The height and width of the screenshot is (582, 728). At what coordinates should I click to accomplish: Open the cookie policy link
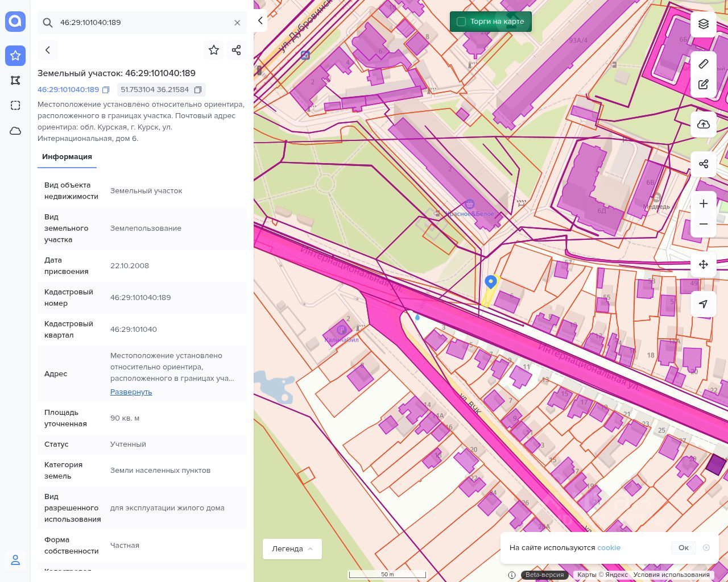click(x=609, y=548)
